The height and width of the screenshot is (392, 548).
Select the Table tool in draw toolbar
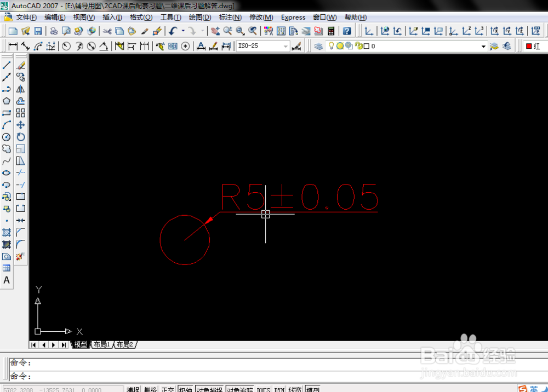point(6,268)
